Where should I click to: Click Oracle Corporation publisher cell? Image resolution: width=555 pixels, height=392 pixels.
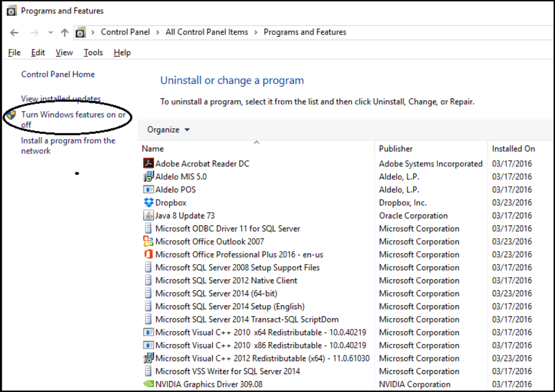point(413,216)
